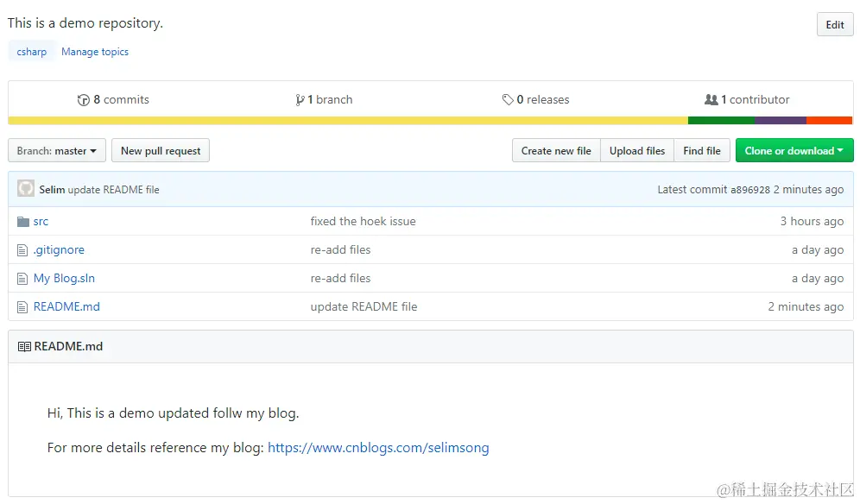Click My Blog.sln's a day ago timestamp
The width and height of the screenshot is (860, 504).
tap(818, 279)
